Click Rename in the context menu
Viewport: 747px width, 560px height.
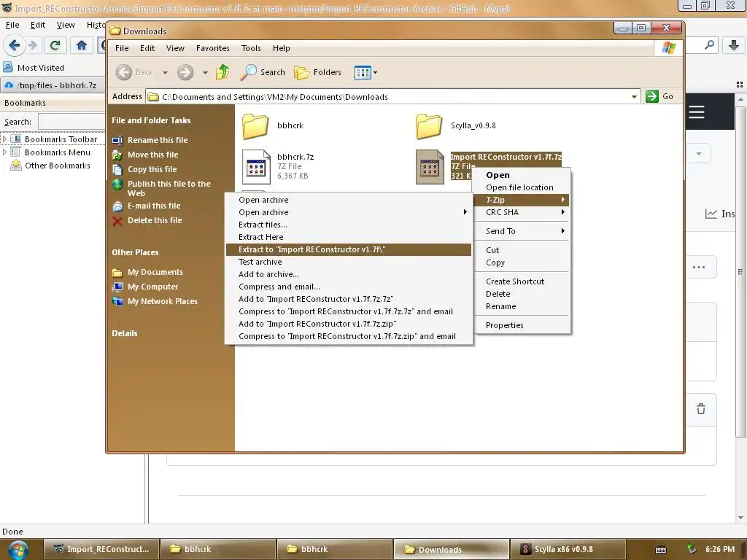point(522,307)
